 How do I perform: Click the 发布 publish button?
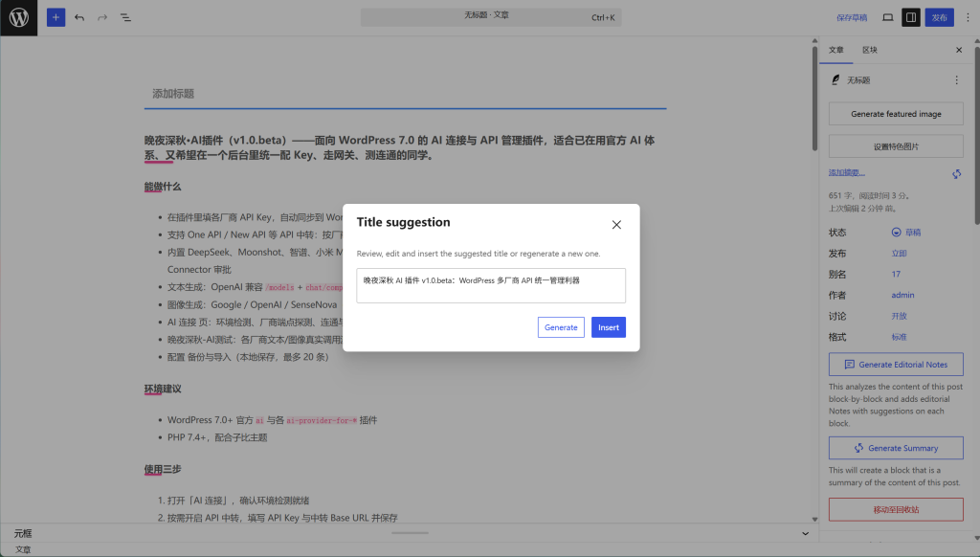pyautogui.click(x=940, y=17)
